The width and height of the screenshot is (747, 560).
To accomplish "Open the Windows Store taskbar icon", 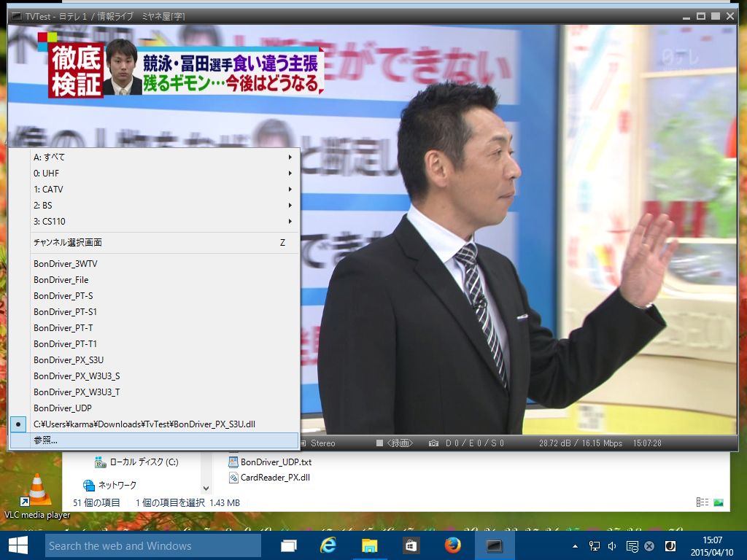I will (x=411, y=545).
